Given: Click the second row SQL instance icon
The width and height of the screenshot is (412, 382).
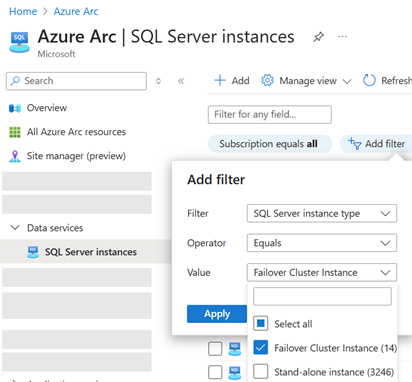Looking at the screenshot, I should [234, 372].
